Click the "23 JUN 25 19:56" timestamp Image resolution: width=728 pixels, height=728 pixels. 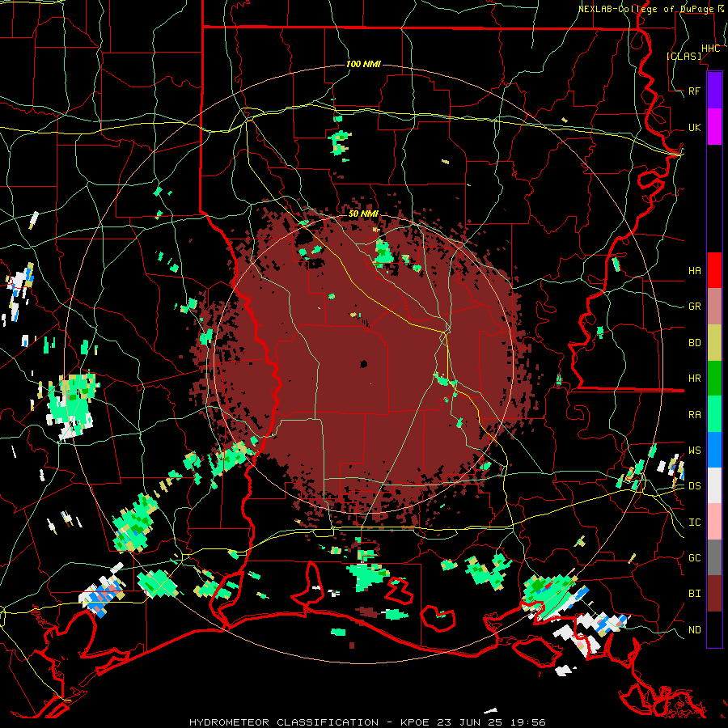point(491,722)
